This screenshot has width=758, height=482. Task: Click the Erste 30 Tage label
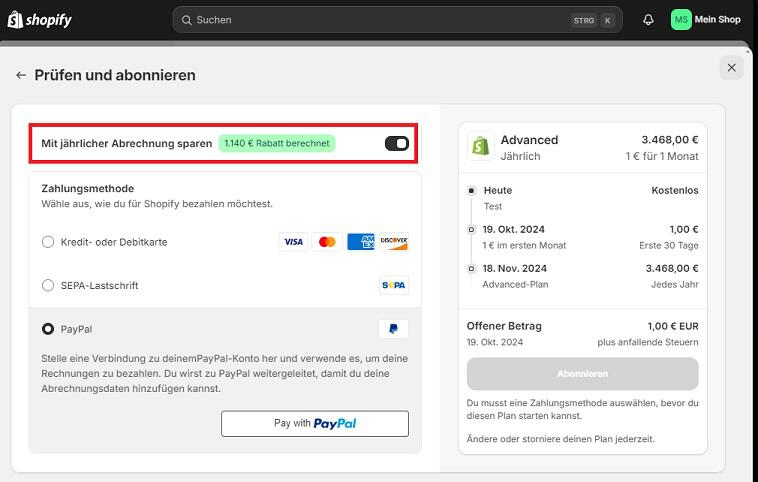click(669, 245)
